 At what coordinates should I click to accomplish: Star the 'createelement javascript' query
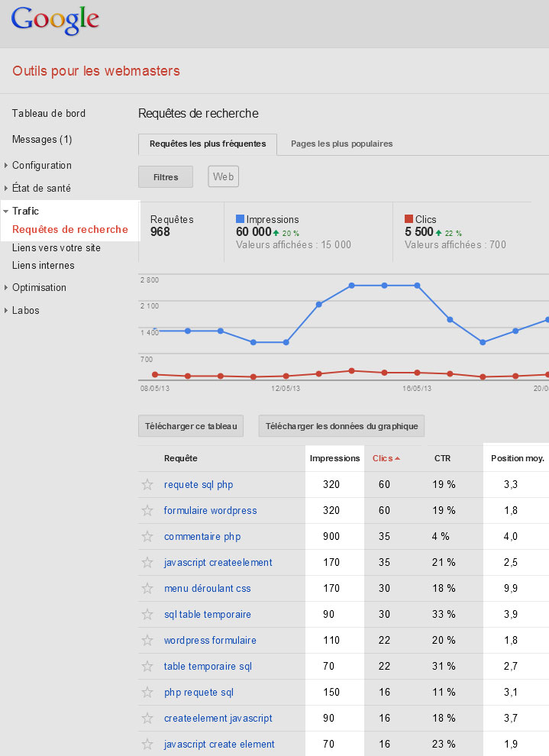[147, 719]
